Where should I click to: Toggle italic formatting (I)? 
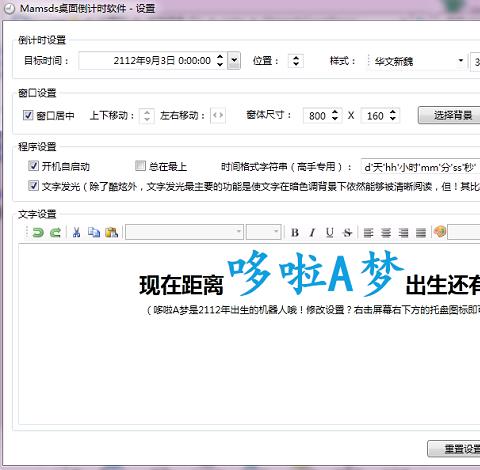[312, 232]
